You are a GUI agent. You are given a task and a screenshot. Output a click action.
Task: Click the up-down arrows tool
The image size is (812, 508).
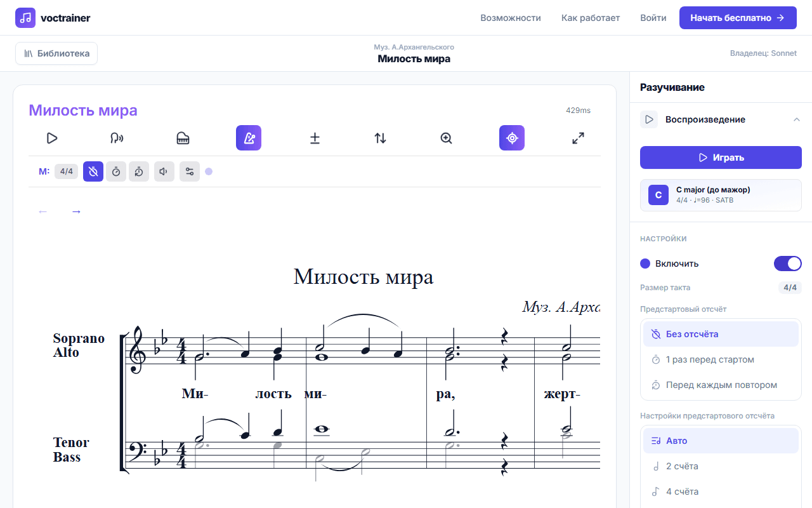(380, 138)
